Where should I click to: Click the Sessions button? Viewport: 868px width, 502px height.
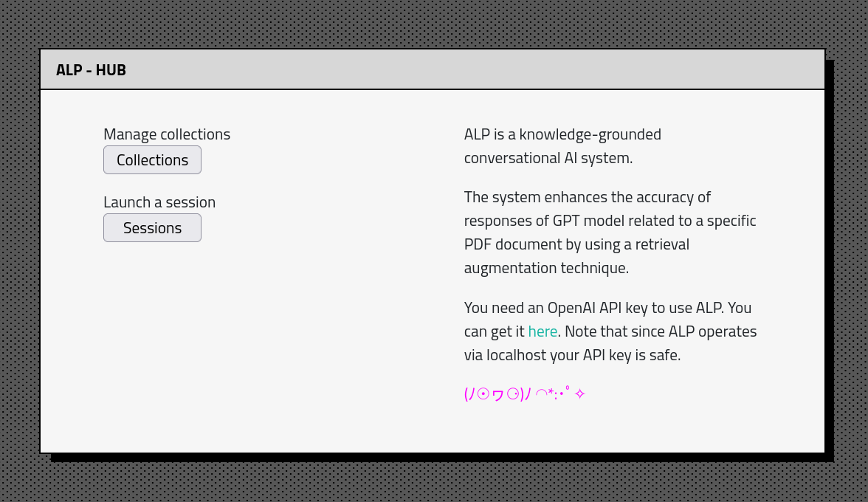pos(152,228)
